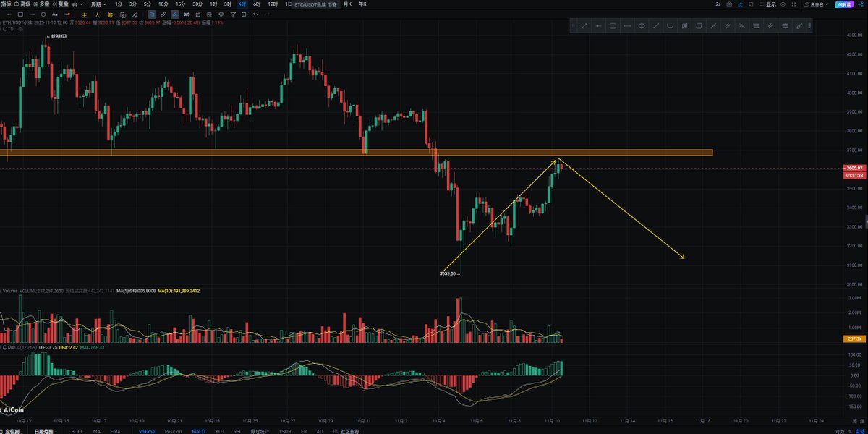868x434 pixels.
Task: Select the rectangle shape in floating drawing toolbar
Action: pyautogui.click(x=613, y=26)
